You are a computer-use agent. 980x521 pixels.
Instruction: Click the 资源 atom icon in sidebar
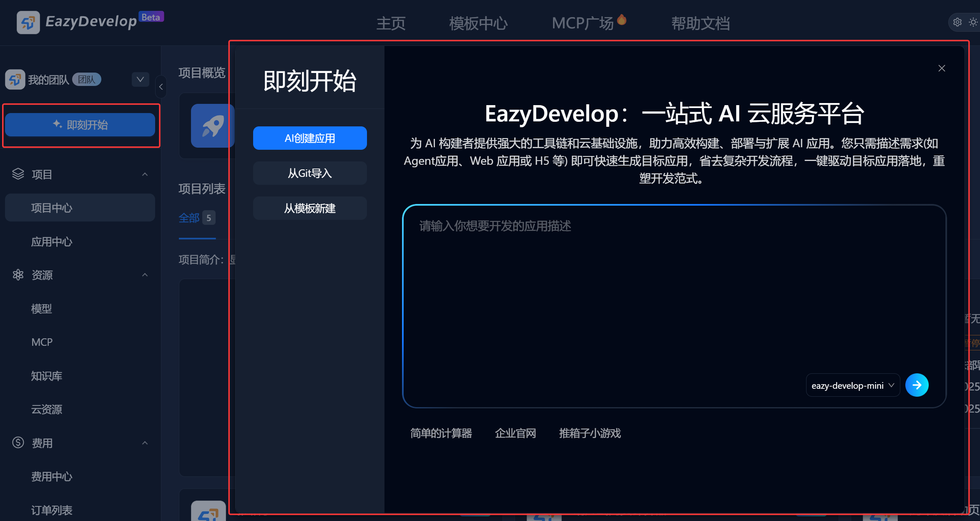click(x=18, y=275)
